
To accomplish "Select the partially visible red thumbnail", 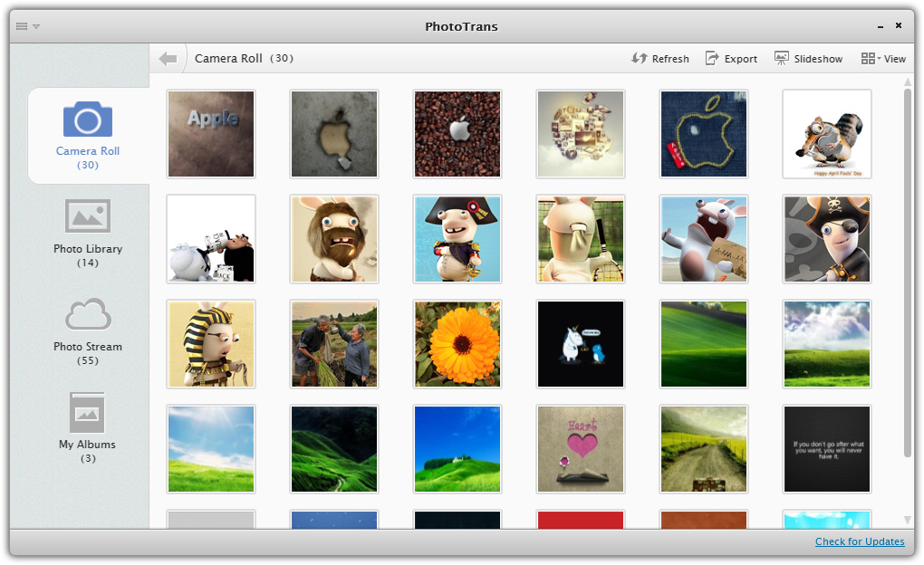I will click(581, 519).
